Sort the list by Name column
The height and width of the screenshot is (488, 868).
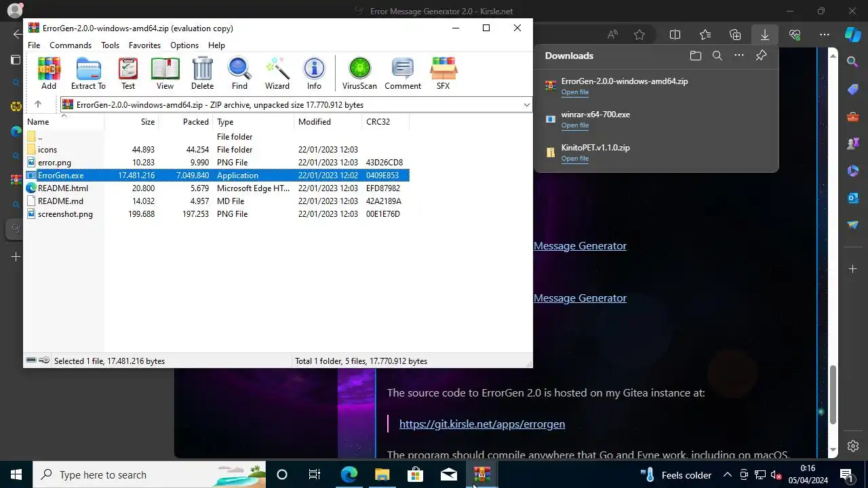pos(64,122)
